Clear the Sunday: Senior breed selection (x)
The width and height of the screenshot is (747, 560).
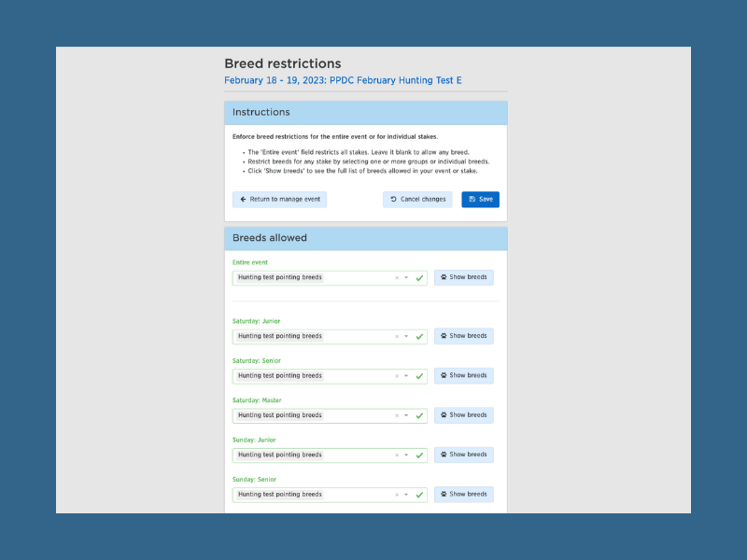[x=397, y=495]
